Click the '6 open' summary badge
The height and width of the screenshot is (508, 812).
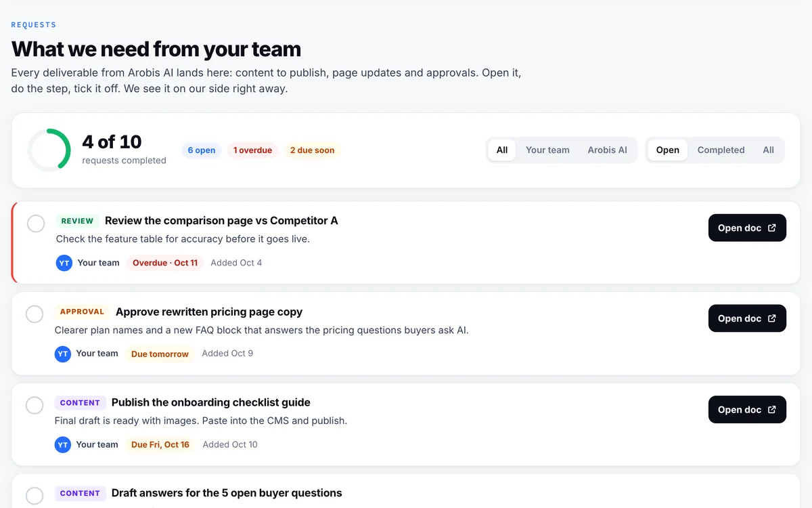point(202,150)
